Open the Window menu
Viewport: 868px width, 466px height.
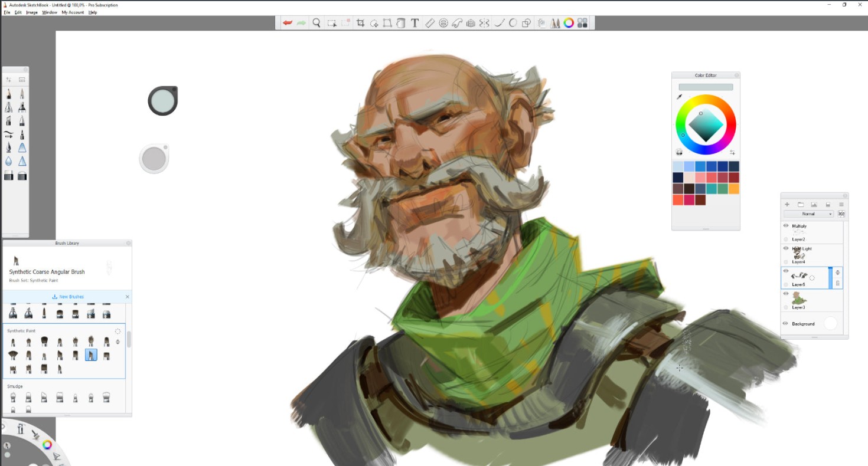pos(49,12)
